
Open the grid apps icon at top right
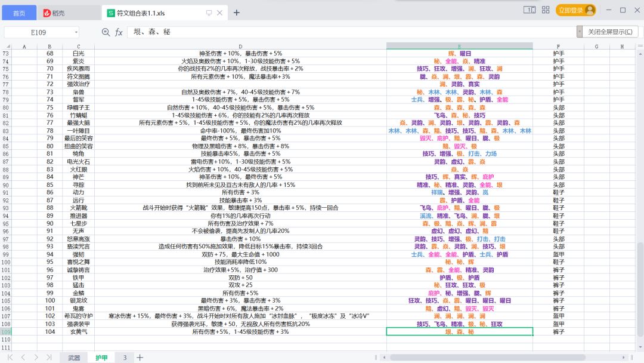(546, 10)
